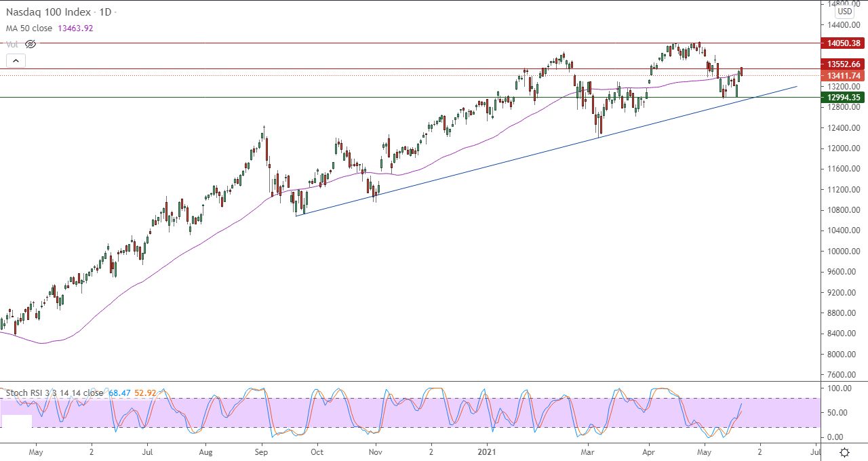Click 8800.00 on the price axis
Screen dimensions: 868x461
(x=843, y=313)
